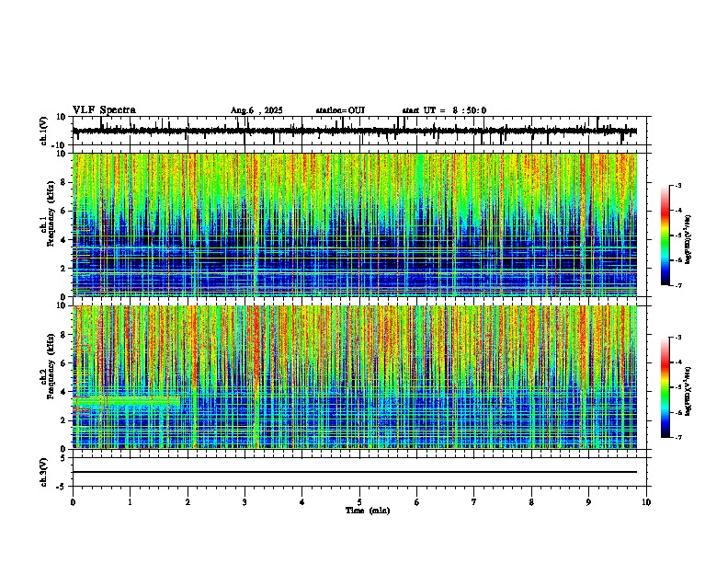
Task: Click the "ch.3(V)" axis label
Action: coord(44,472)
